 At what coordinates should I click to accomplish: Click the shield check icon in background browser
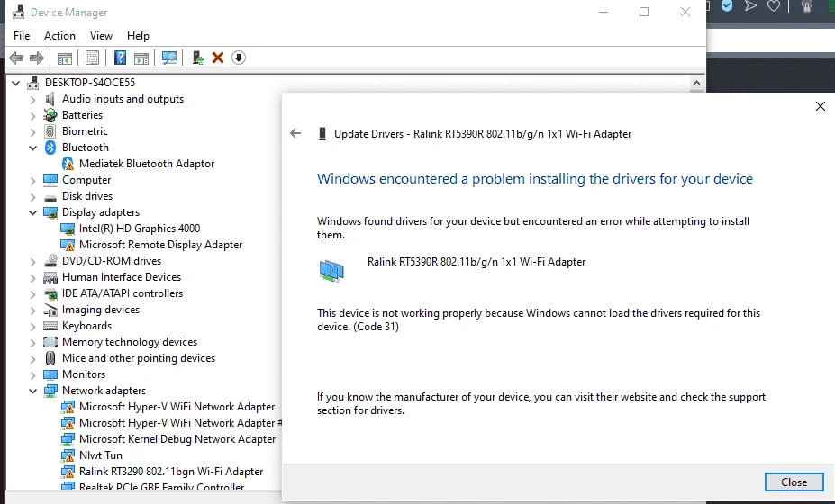click(727, 6)
